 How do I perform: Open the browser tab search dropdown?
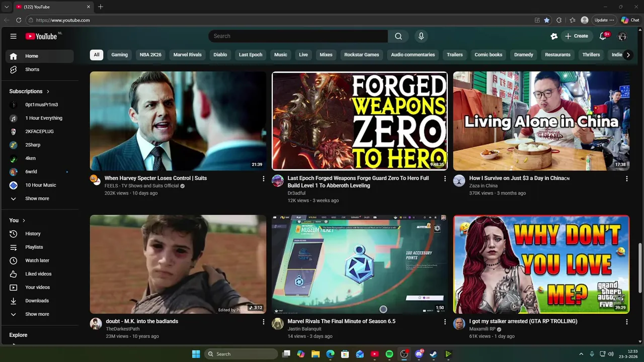point(7,7)
